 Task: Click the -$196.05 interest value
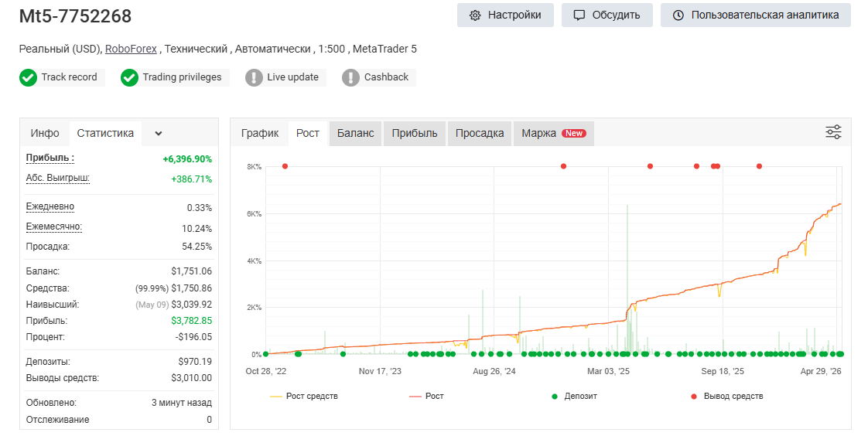point(193,337)
